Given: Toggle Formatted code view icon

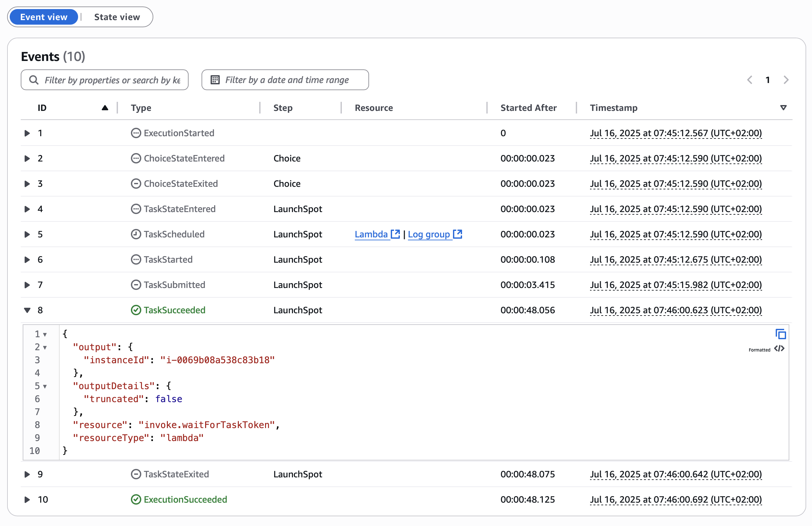Looking at the screenshot, I should (x=779, y=349).
